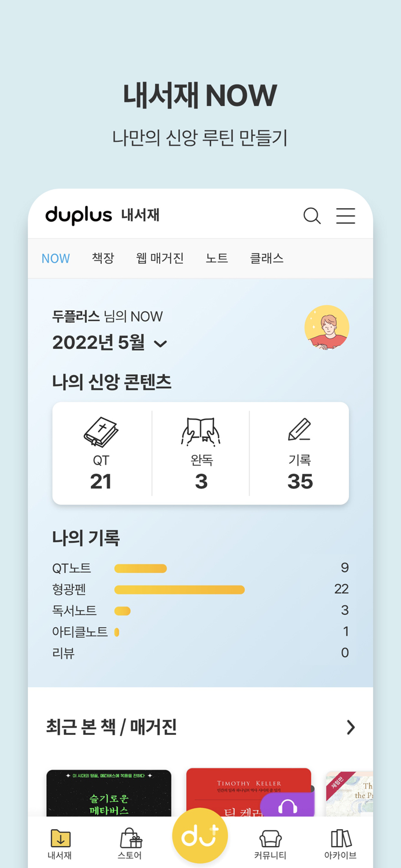This screenshot has height=868, width=401.
Task: Open the 클래스 tab
Action: [266, 258]
